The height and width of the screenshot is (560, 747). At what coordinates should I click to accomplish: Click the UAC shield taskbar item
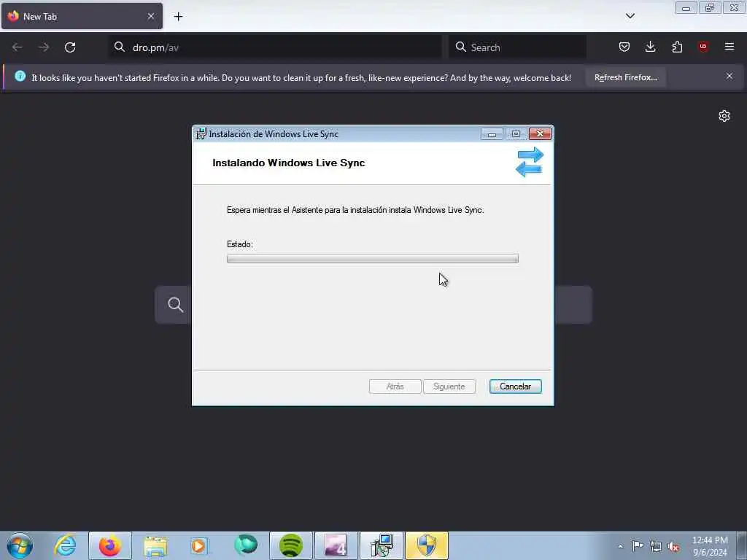pos(426,545)
